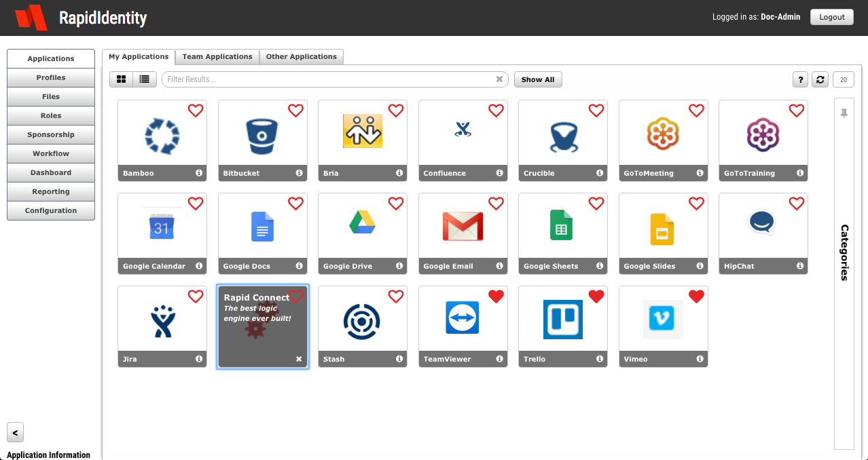Toggle the heart on Bitbucket

tap(295, 110)
